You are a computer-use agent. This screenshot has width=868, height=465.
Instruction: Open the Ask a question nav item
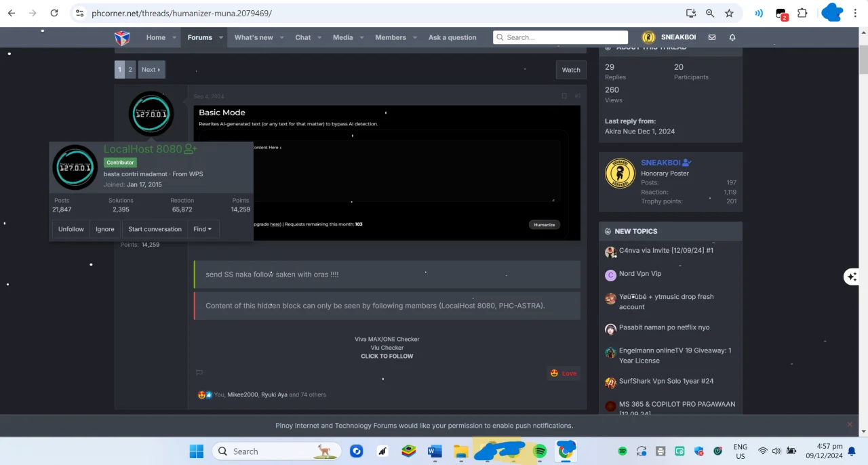[452, 37]
